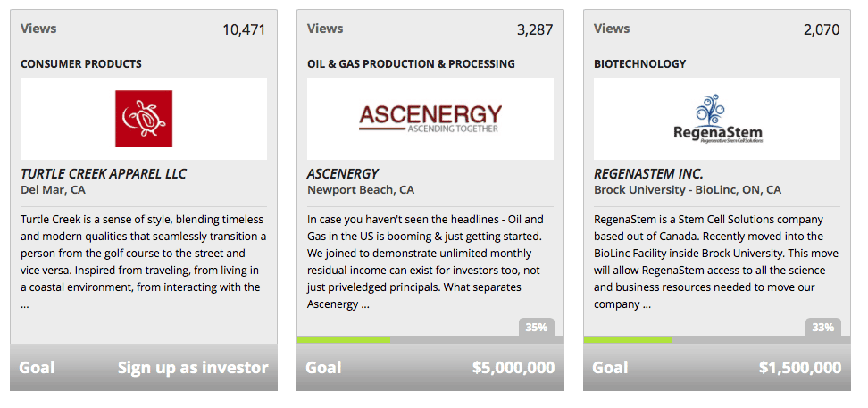
Task: Click the $5,000,000 goal amount
Action: pos(513,368)
